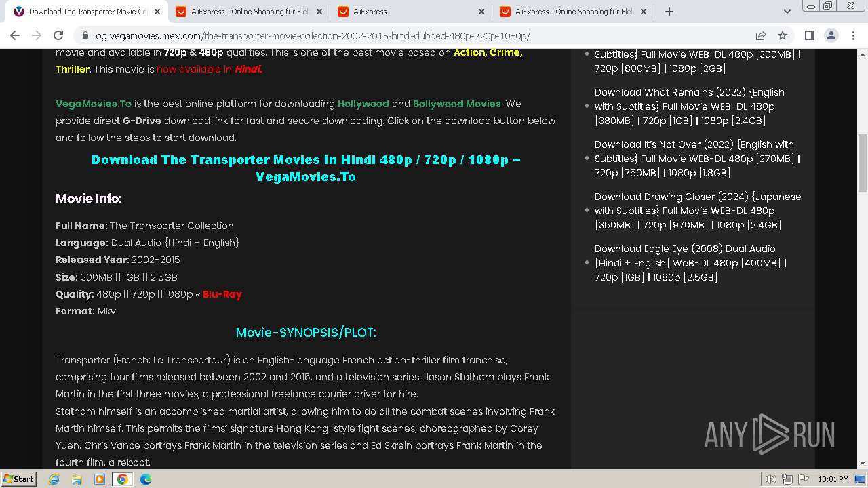Open Download What Remains (2022) link
The image size is (868, 488).
pos(690,106)
